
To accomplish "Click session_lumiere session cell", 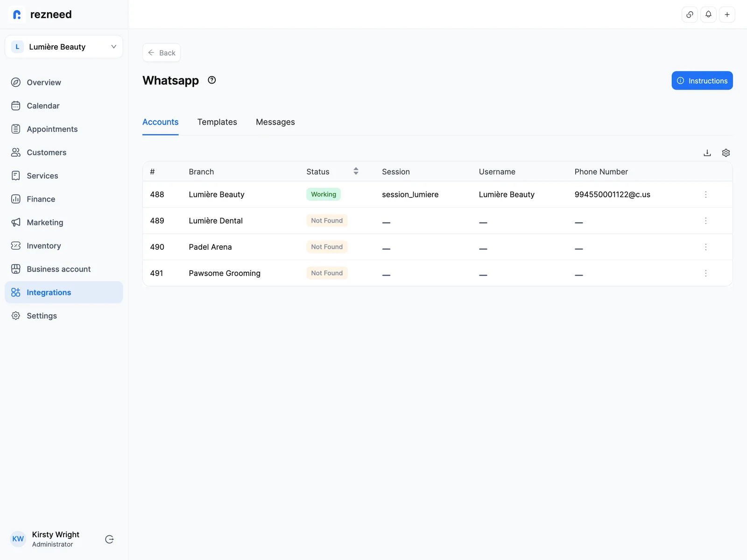I will (410, 195).
